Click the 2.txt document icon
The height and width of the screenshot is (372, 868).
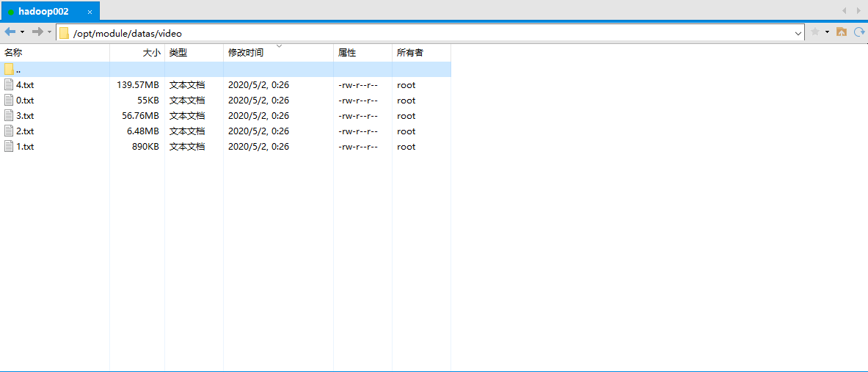(x=9, y=131)
